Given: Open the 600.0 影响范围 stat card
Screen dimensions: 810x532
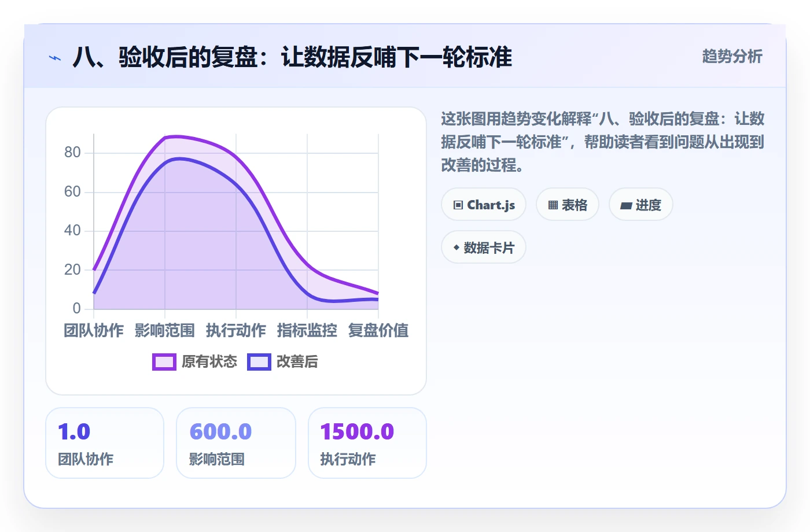Looking at the screenshot, I should tap(236, 443).
